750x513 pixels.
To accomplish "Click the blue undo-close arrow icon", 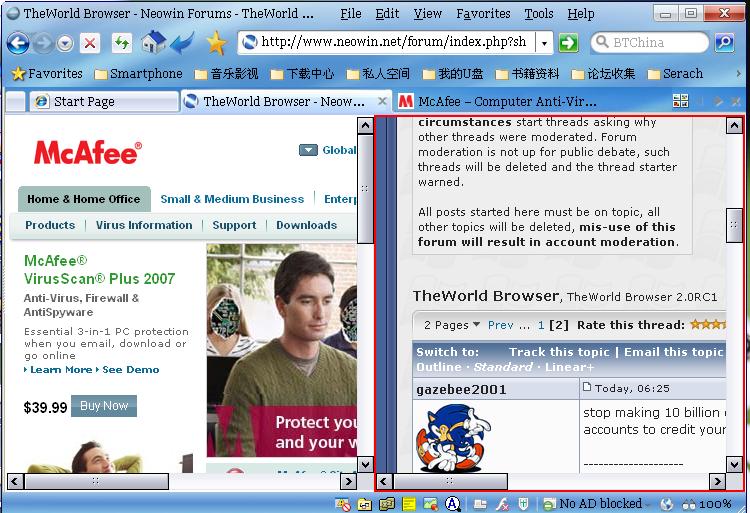I will [182, 43].
